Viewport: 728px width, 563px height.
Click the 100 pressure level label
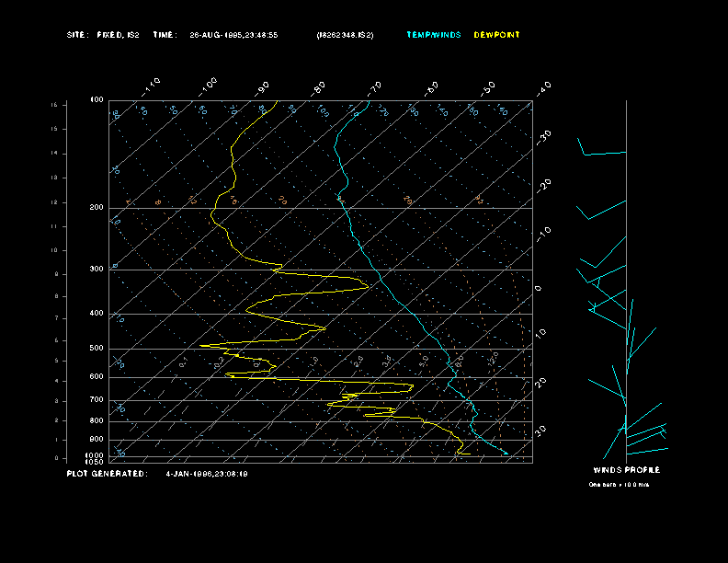(x=97, y=100)
